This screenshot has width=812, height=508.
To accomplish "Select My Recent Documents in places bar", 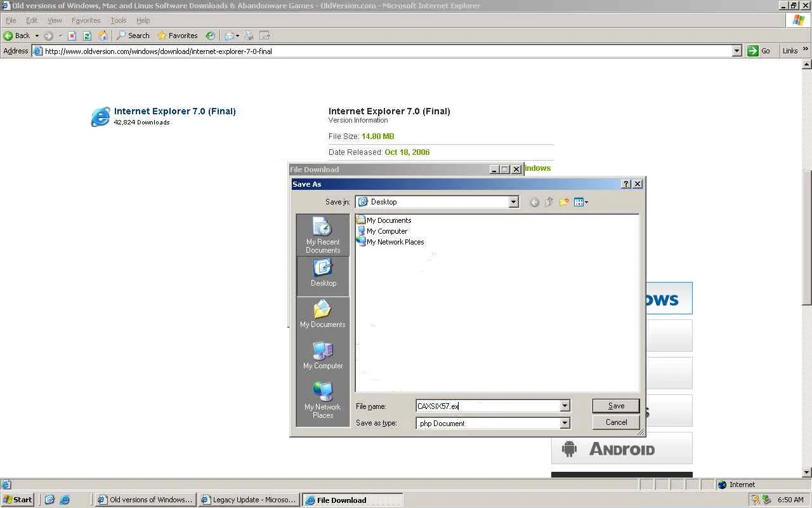I will pos(323,236).
